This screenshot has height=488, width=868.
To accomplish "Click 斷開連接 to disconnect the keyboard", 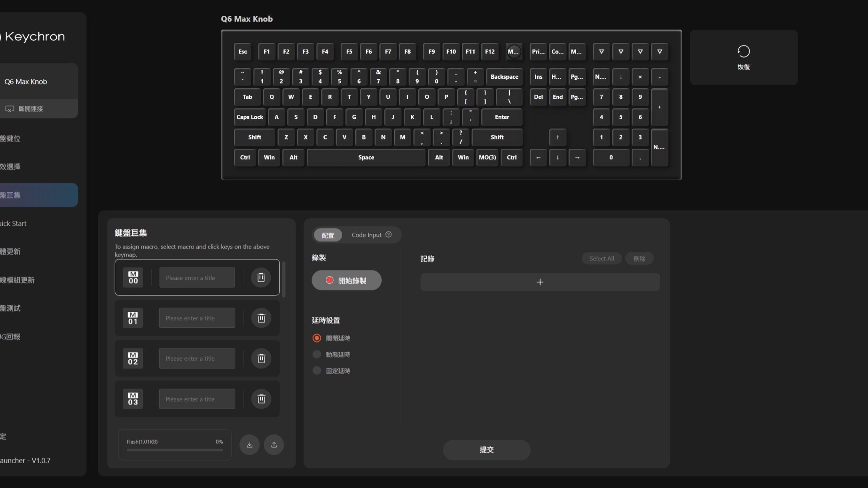I will tap(30, 109).
